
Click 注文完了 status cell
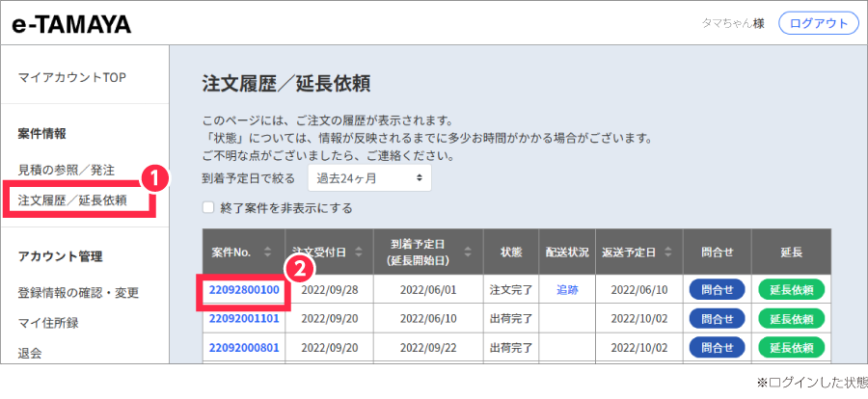511,289
